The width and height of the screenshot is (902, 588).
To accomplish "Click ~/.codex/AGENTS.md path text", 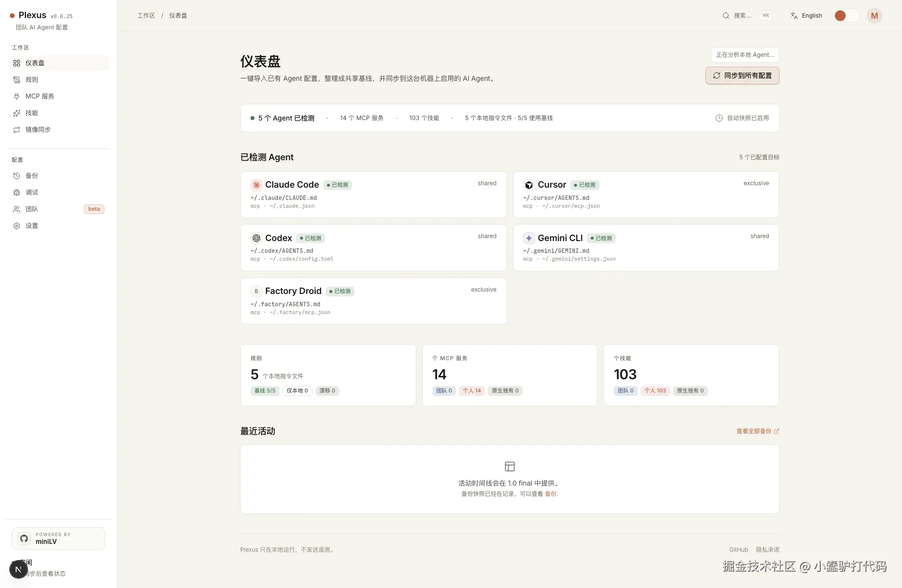I will tap(282, 251).
